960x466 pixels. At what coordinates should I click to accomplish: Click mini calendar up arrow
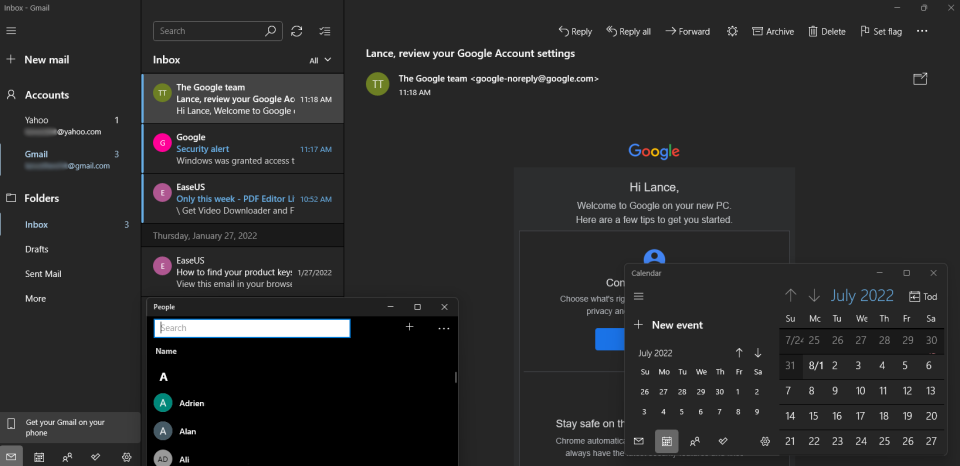(739, 353)
